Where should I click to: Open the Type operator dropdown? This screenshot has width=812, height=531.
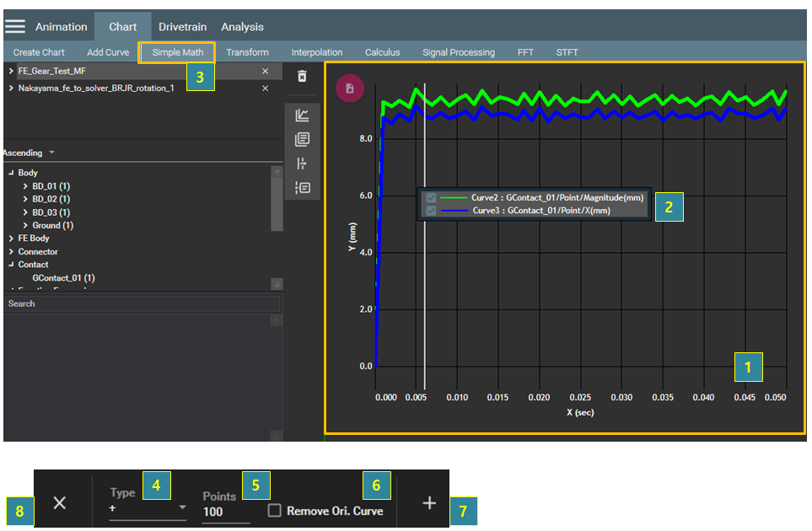(148, 509)
